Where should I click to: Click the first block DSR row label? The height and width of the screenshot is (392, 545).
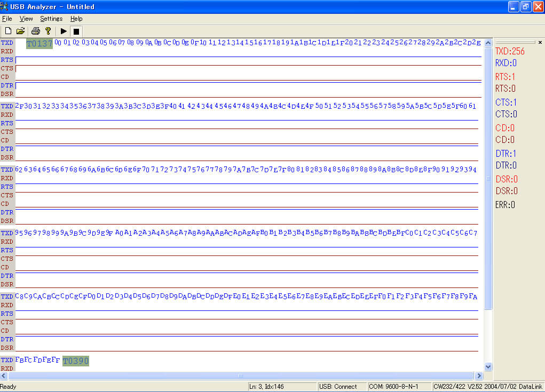pos(7,94)
